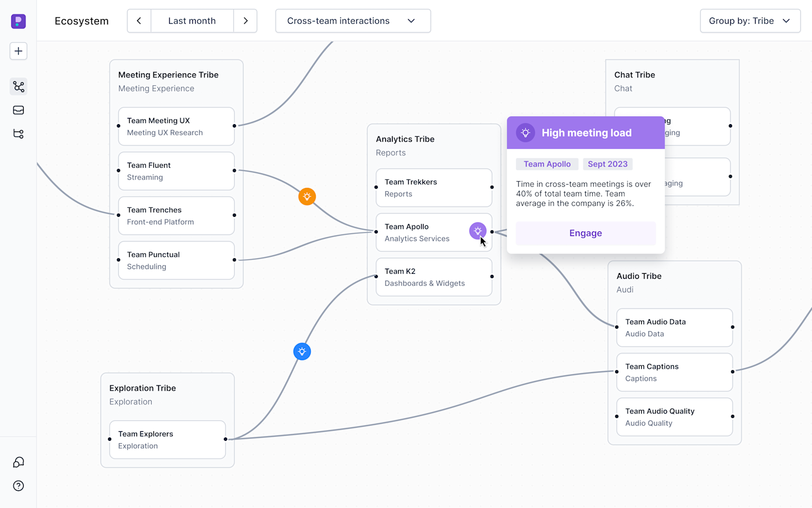Viewport: 812px width, 508px height.
Task: Open chat support via the speech bubble icon
Action: [x=18, y=462]
